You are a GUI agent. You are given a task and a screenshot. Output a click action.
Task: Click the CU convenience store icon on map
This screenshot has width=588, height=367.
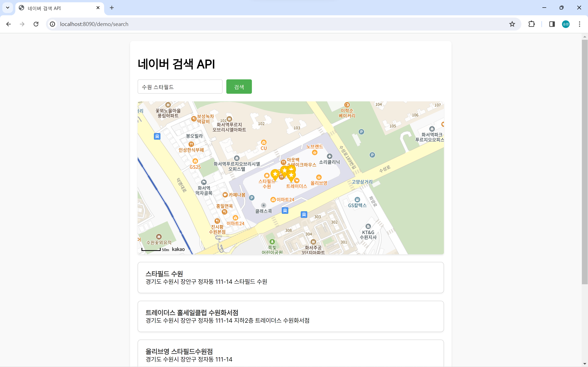pos(264,143)
